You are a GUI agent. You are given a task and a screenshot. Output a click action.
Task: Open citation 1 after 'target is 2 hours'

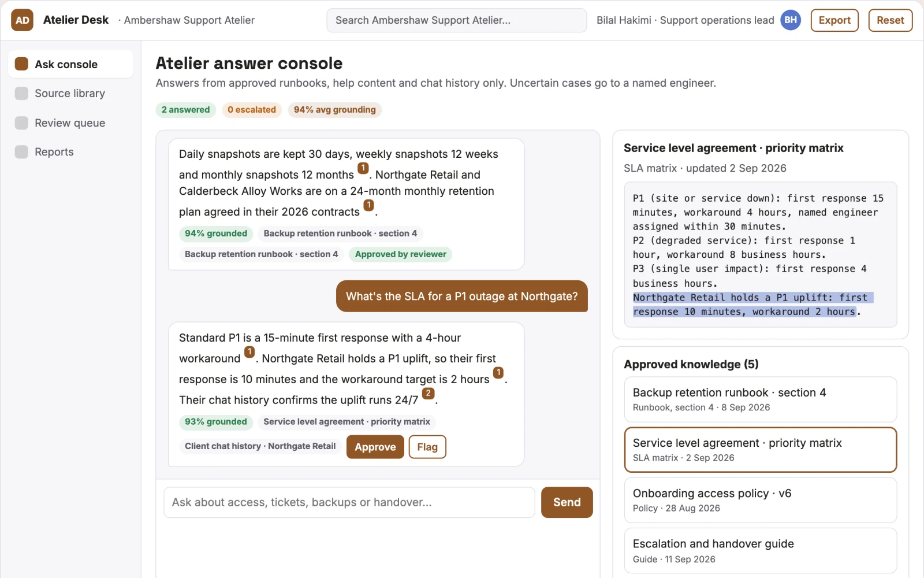pos(498,373)
